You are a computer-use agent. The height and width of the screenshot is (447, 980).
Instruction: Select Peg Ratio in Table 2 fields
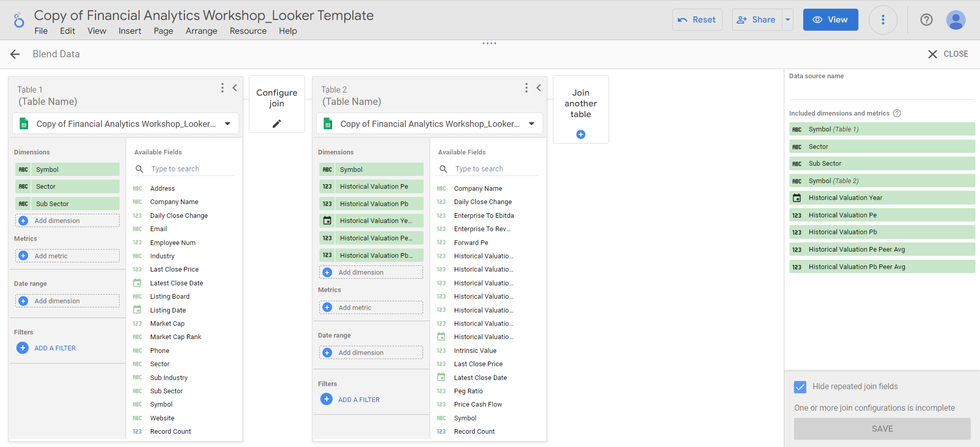[469, 391]
